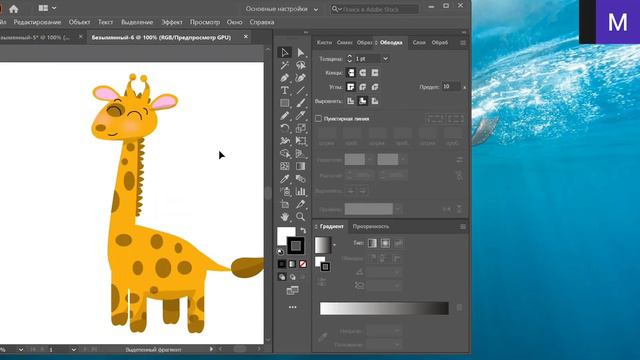The image size is (640, 360).
Task: Select the Eyedropper tool
Action: pos(284,179)
